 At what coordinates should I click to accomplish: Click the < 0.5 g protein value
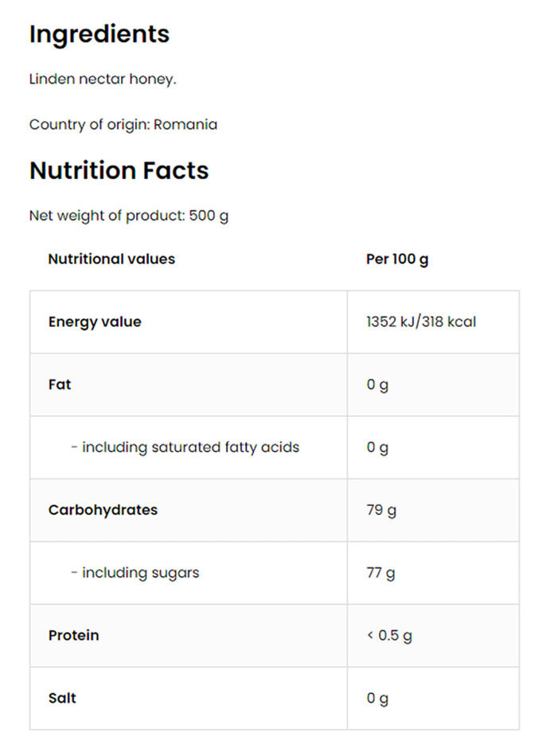click(389, 636)
